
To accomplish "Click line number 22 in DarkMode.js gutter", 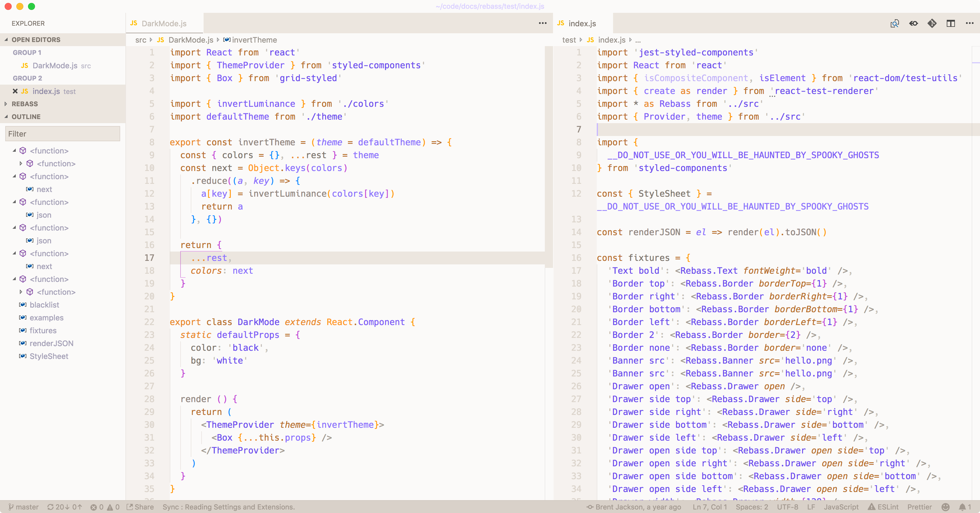I will (x=149, y=322).
